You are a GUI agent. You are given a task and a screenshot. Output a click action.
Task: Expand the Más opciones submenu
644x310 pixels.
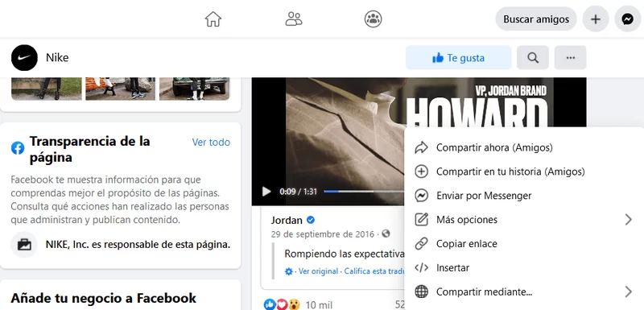pos(524,220)
